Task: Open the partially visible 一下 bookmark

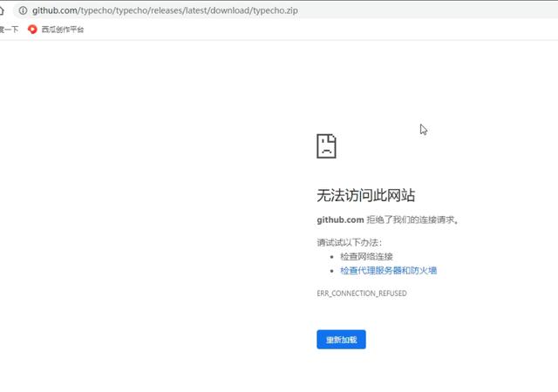Action: point(9,30)
